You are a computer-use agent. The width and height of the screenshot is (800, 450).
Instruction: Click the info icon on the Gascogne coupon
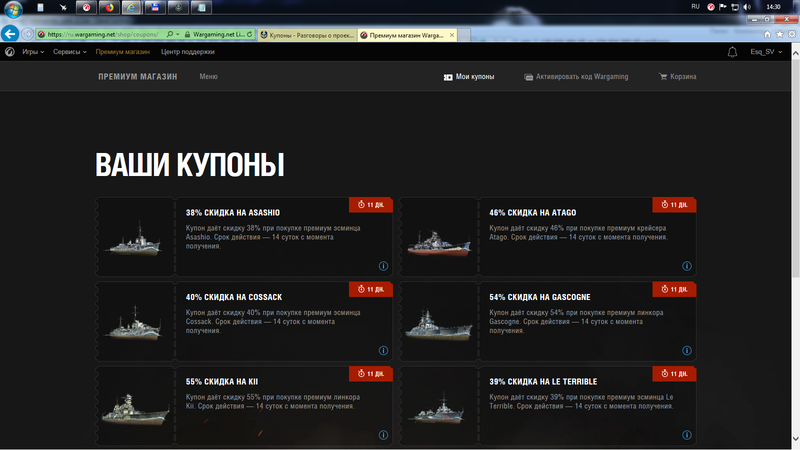tap(687, 351)
